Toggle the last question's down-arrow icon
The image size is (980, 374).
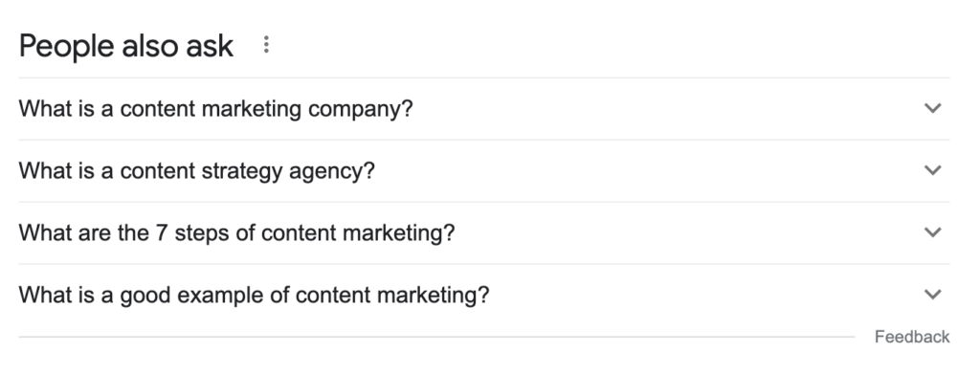click(x=932, y=294)
